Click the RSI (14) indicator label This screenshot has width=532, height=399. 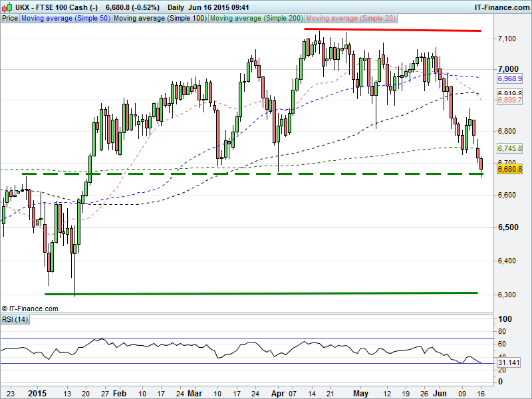[15, 321]
